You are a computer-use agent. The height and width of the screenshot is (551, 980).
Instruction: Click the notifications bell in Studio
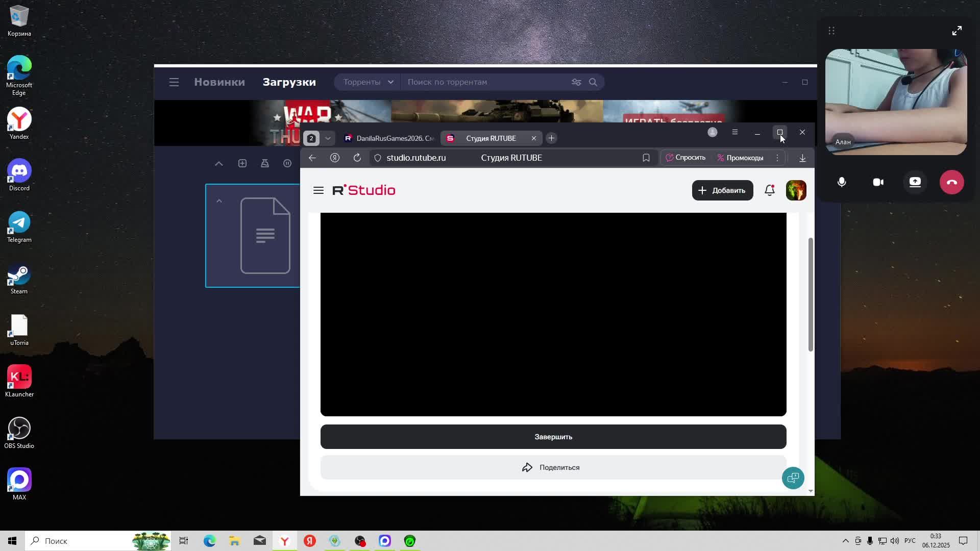click(769, 190)
